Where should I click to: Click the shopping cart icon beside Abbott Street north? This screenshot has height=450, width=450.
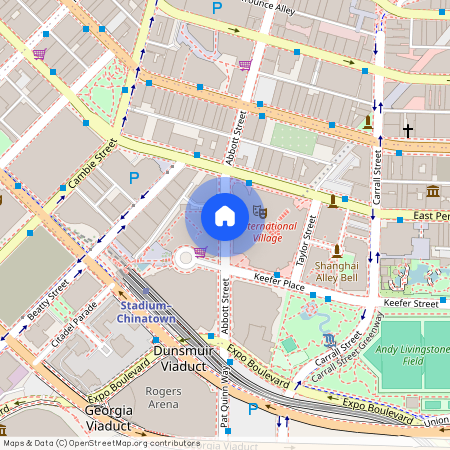click(245, 65)
